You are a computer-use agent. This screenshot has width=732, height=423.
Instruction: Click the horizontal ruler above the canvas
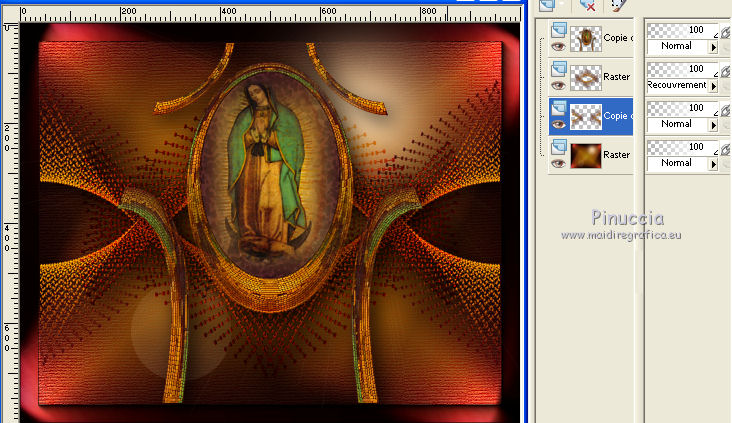270,14
